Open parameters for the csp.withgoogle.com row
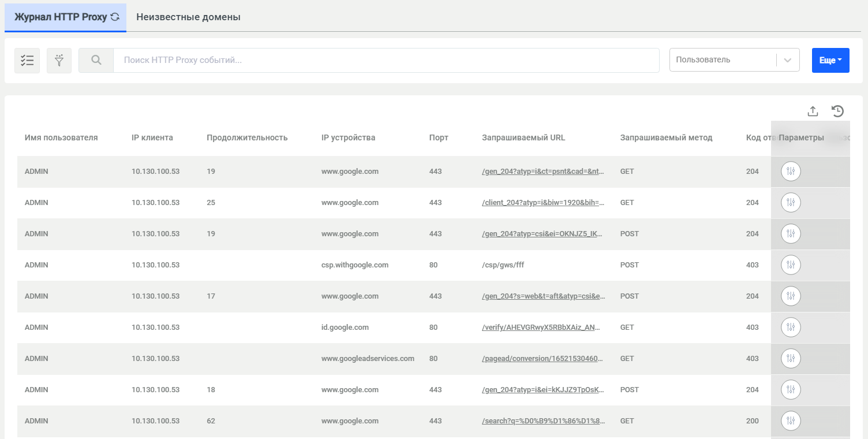 tap(791, 265)
